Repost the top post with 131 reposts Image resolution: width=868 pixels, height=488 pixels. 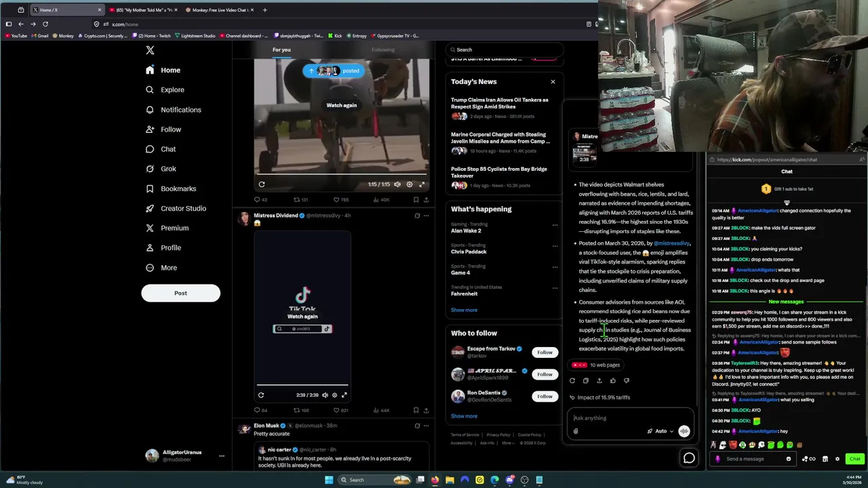(x=296, y=200)
